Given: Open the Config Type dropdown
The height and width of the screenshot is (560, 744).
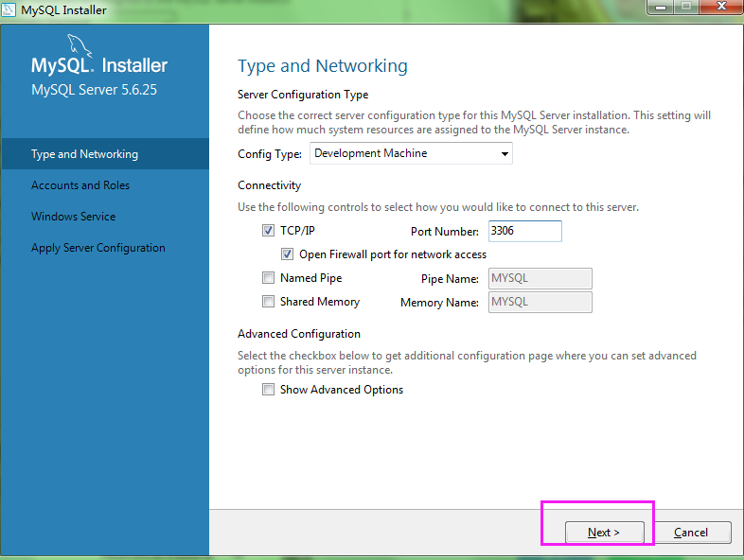Looking at the screenshot, I should pos(411,153).
